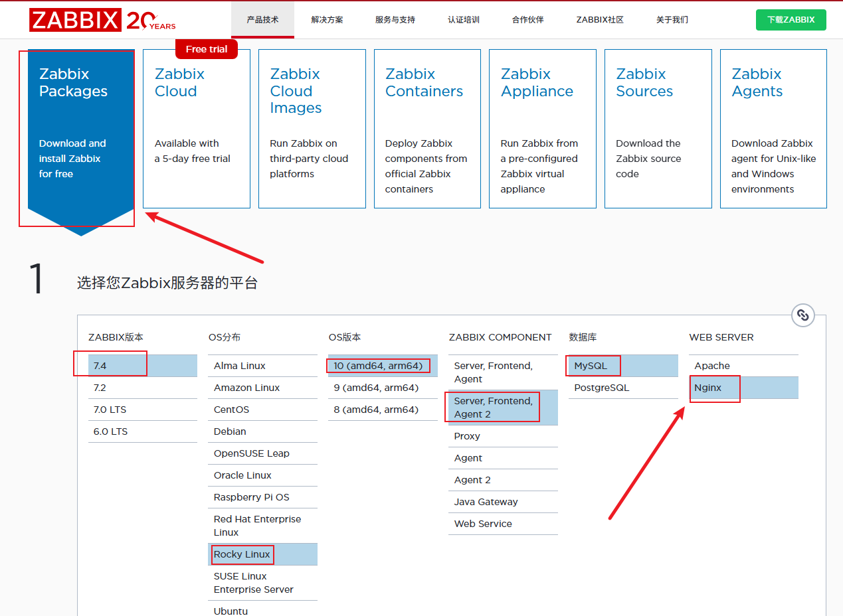This screenshot has width=843, height=616.
Task: Select MySQL database
Action: click(x=624, y=366)
